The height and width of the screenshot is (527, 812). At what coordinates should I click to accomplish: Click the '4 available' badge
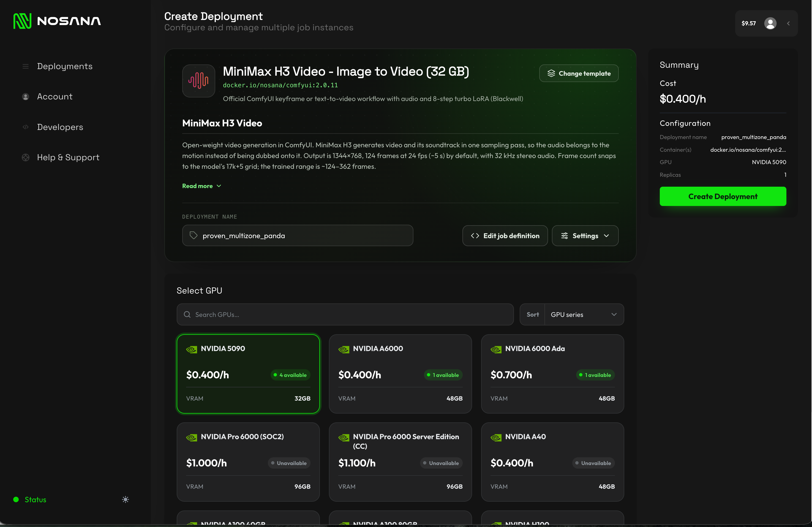290,375
